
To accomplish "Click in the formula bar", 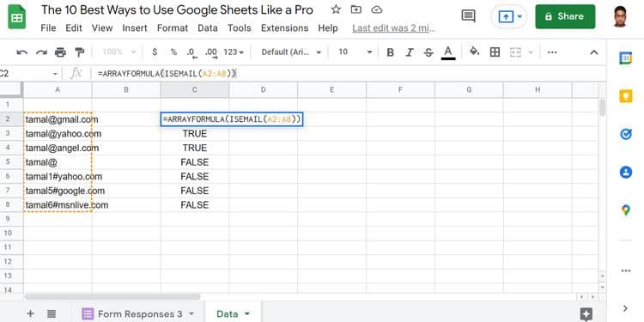I will coord(349,74).
